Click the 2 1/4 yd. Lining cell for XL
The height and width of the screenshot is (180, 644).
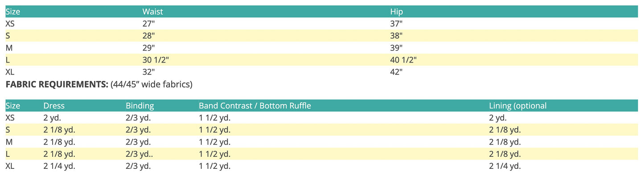(x=505, y=166)
